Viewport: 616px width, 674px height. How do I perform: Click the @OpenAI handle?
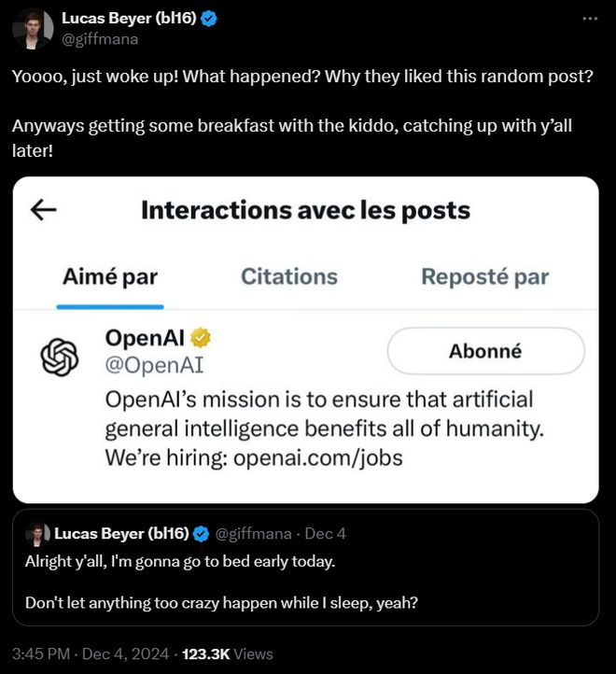click(154, 366)
